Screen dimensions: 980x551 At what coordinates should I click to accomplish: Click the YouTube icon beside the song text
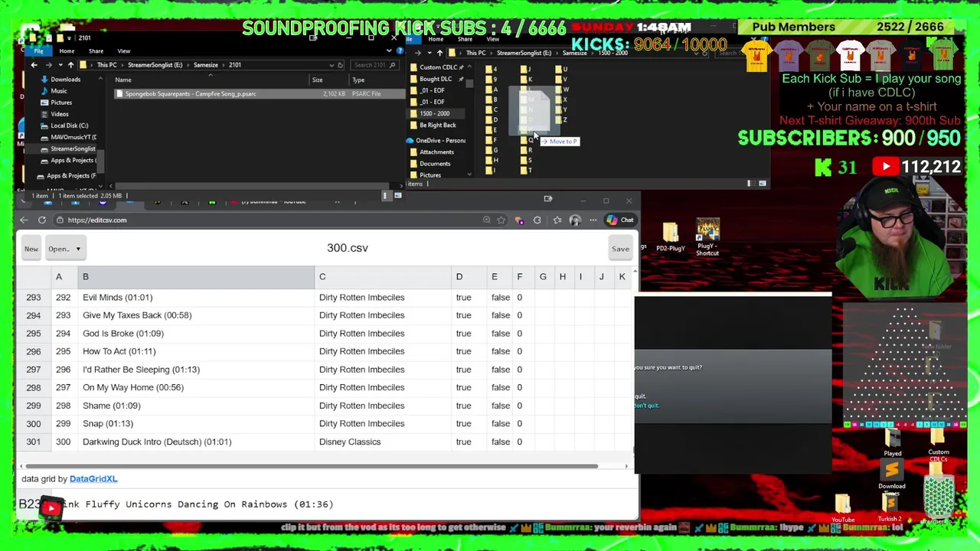[51, 507]
